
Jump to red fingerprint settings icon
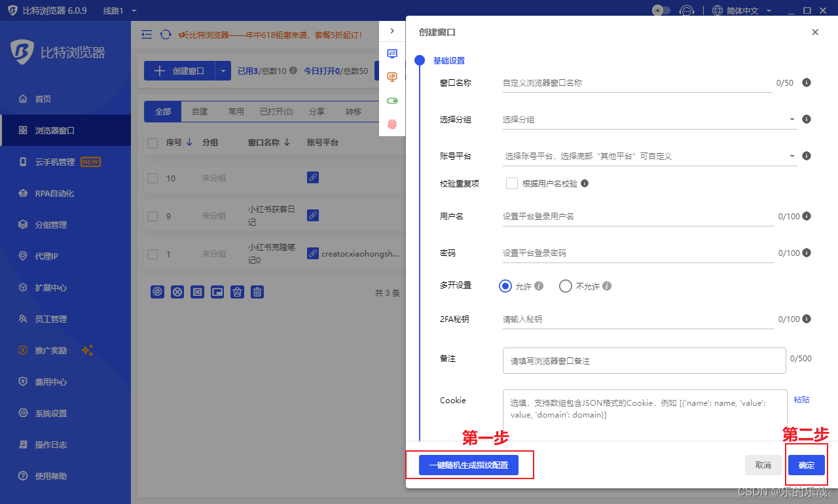pyautogui.click(x=392, y=124)
